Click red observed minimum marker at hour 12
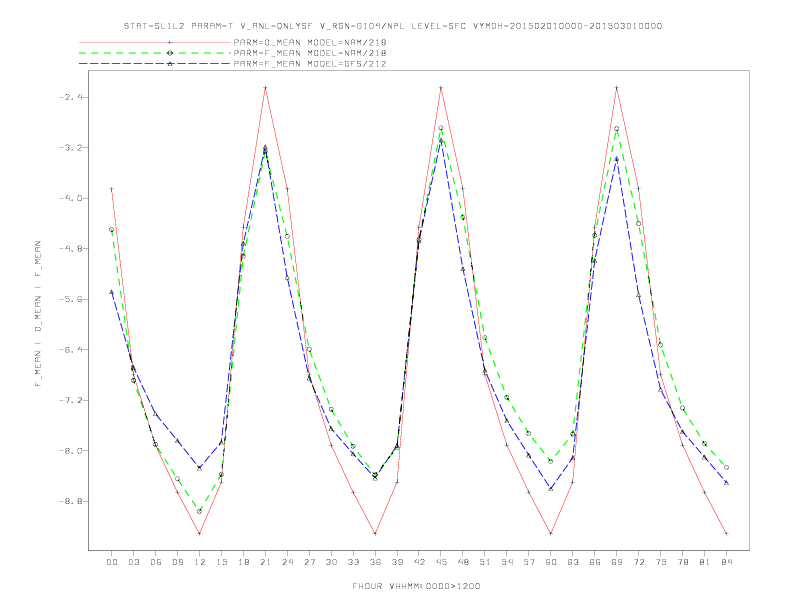This screenshot has height=612, width=792. coord(200,533)
